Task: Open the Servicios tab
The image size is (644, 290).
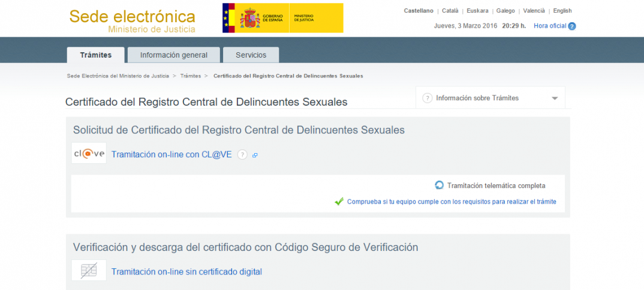Action: [251, 55]
